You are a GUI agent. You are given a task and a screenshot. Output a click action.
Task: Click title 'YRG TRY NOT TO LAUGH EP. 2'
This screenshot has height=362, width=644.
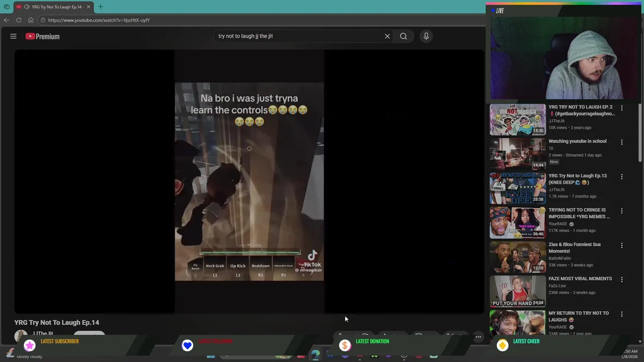pyautogui.click(x=582, y=110)
